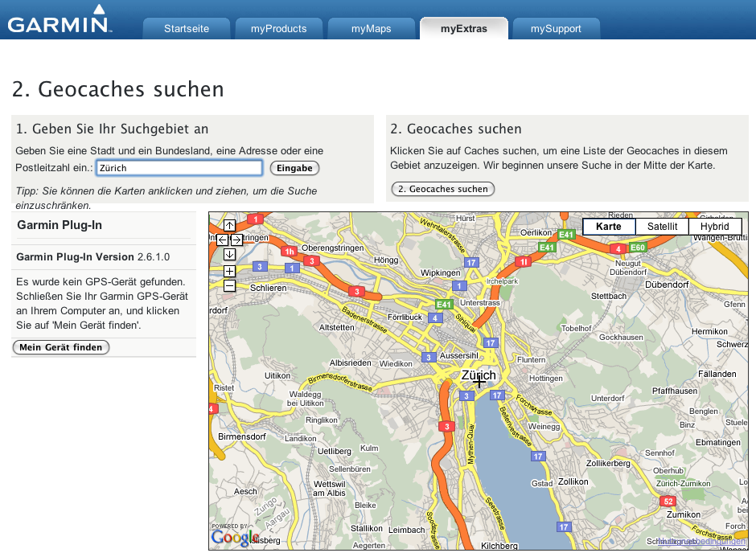This screenshot has height=557, width=756.
Task: Pan map left with arrow icon
Action: (x=222, y=240)
